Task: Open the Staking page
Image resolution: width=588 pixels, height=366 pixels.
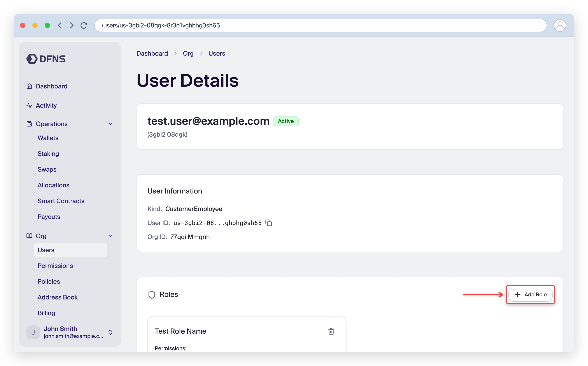Action: coord(48,154)
